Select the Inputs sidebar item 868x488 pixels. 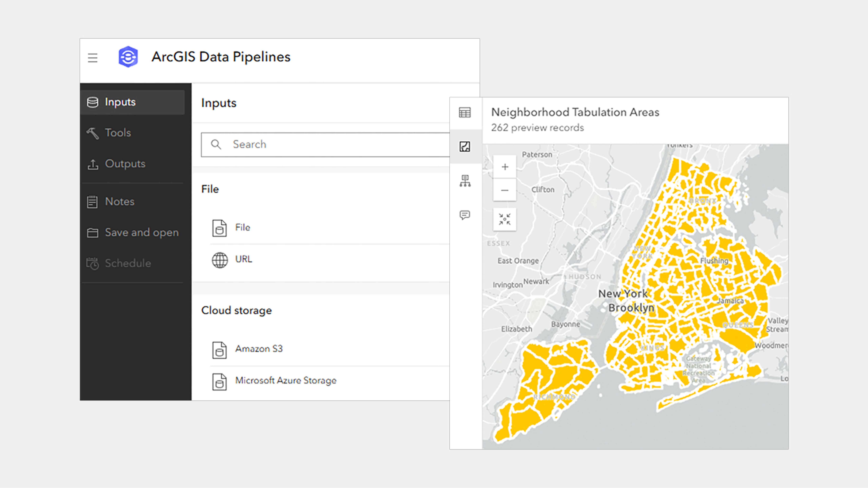point(133,102)
